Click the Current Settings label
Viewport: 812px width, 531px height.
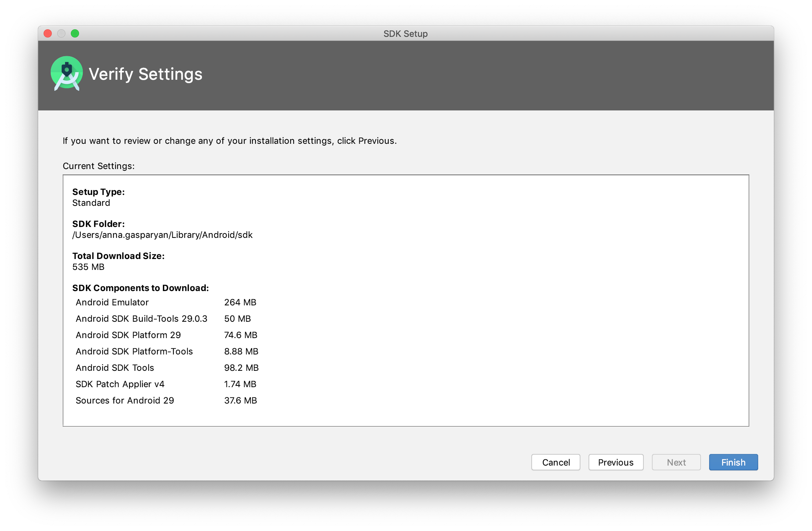point(98,166)
